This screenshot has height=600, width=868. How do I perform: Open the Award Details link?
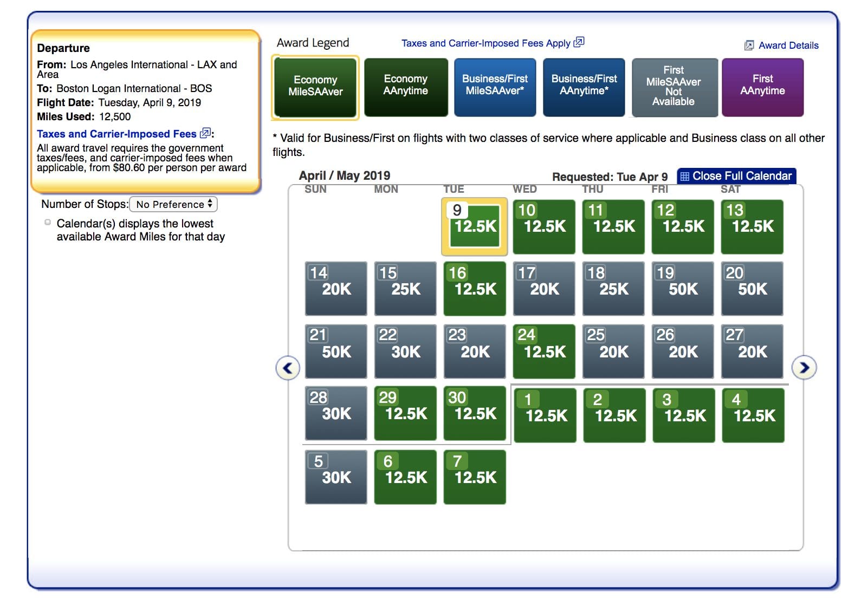click(x=786, y=45)
